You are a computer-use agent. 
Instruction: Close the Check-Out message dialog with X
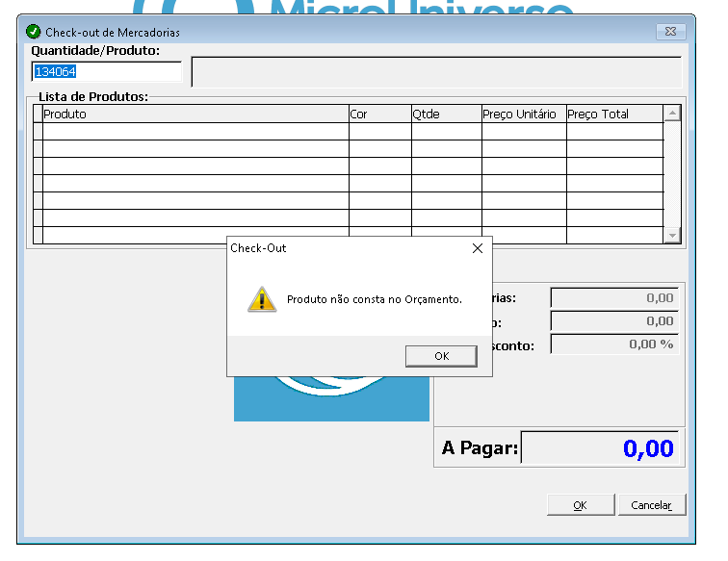477,248
